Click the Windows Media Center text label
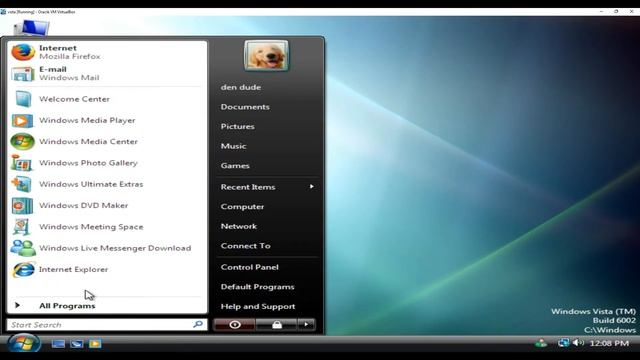 88,142
